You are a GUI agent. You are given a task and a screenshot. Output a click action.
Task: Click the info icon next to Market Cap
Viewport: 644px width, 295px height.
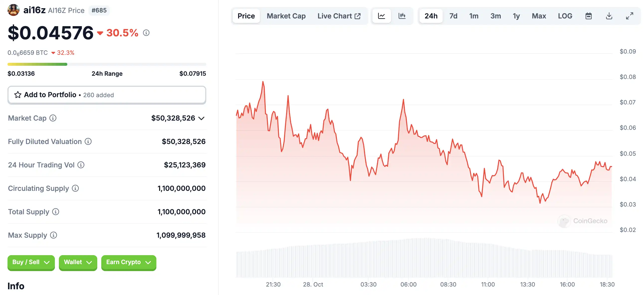tap(53, 118)
